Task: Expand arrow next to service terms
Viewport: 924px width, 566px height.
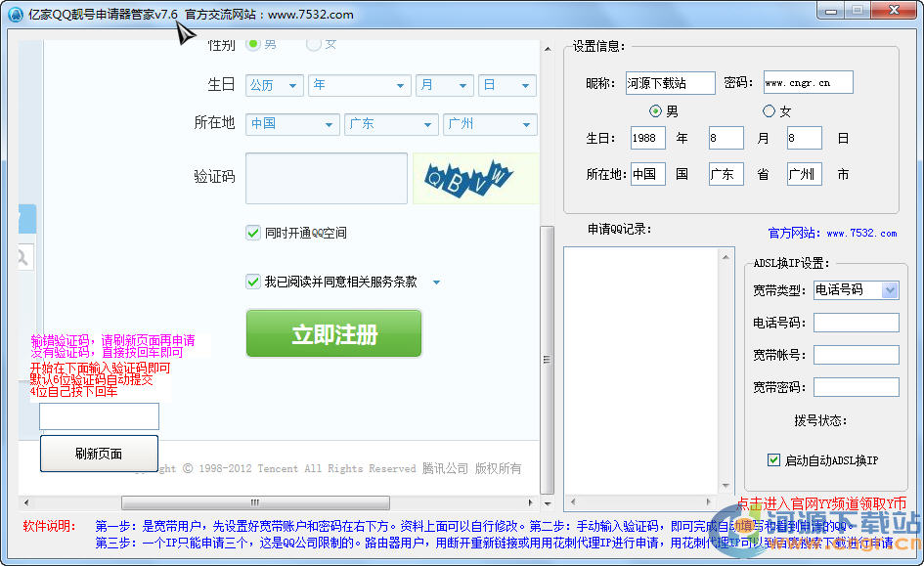Action: pyautogui.click(x=436, y=283)
